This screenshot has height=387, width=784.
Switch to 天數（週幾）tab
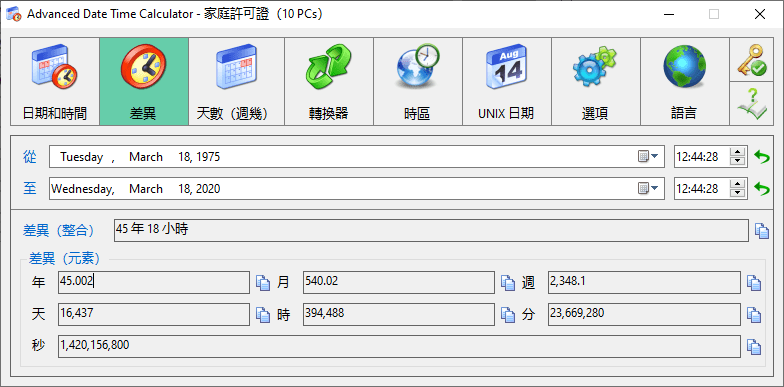[236, 82]
